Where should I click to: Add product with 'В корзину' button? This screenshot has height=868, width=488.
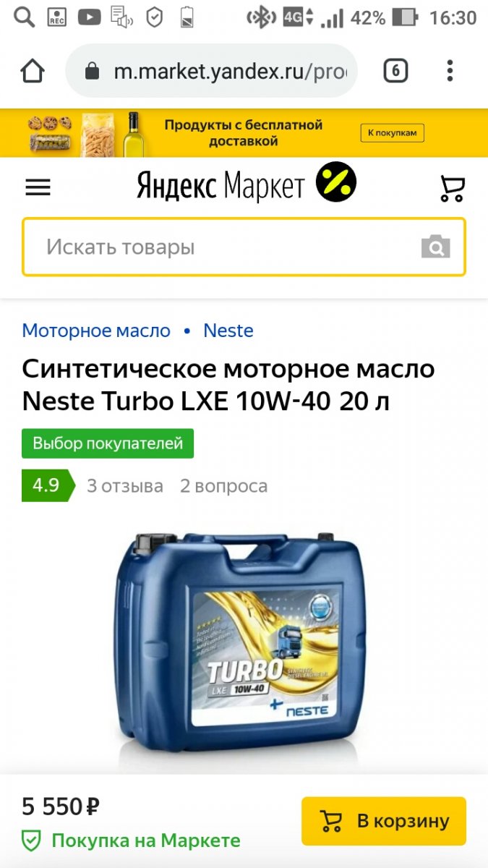384,821
